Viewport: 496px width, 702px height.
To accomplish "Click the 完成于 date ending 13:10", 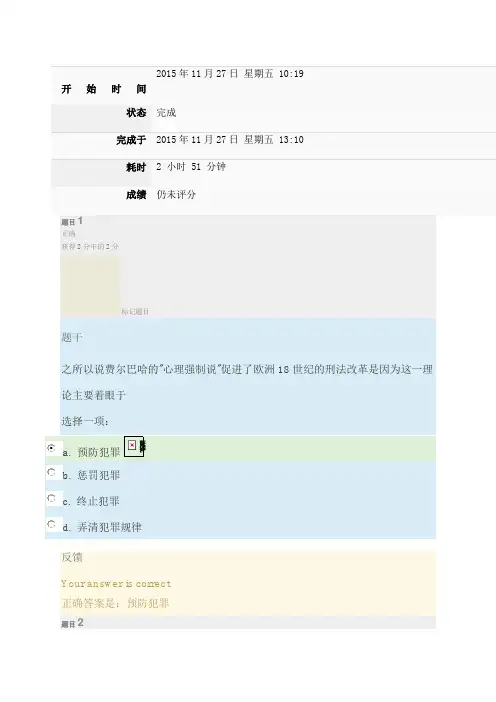I will (x=230, y=140).
